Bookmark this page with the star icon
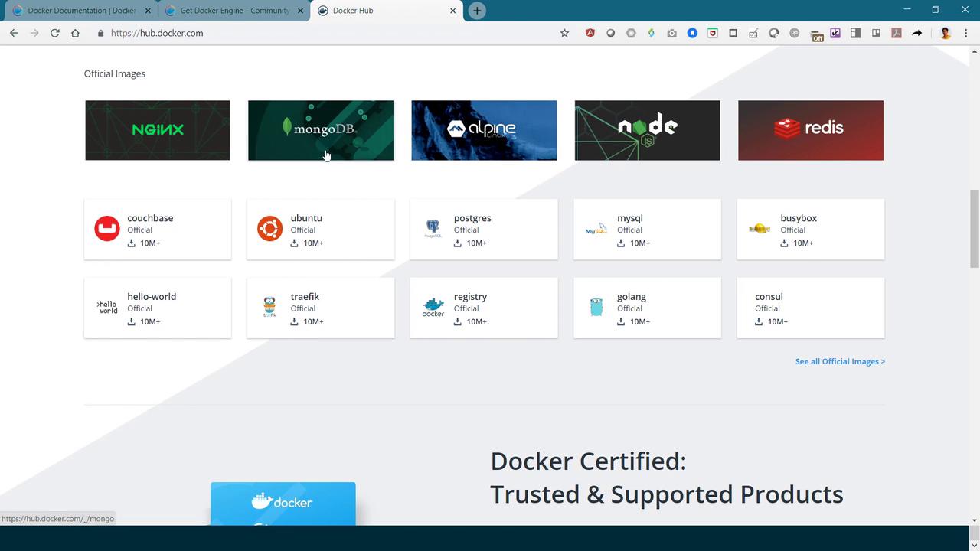Image resolution: width=980 pixels, height=551 pixels. pyautogui.click(x=565, y=33)
